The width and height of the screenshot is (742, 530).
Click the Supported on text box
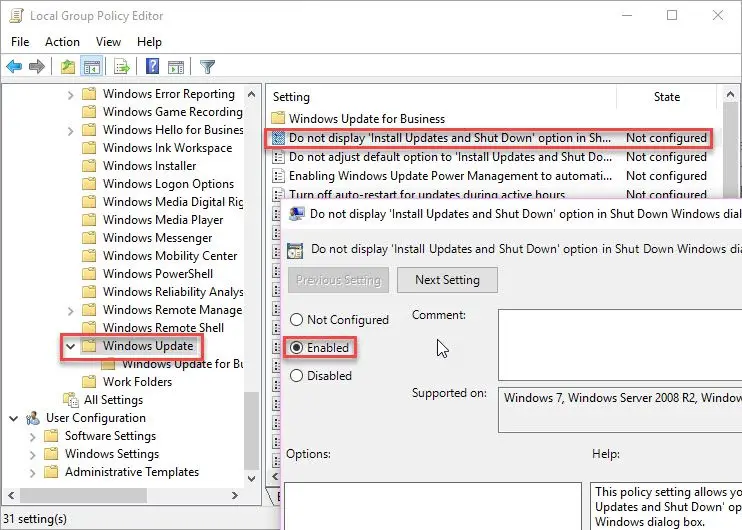point(620,410)
